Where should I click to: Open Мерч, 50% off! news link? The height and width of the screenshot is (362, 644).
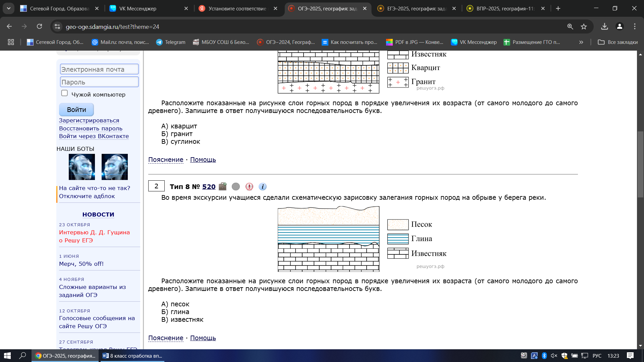pyautogui.click(x=81, y=264)
